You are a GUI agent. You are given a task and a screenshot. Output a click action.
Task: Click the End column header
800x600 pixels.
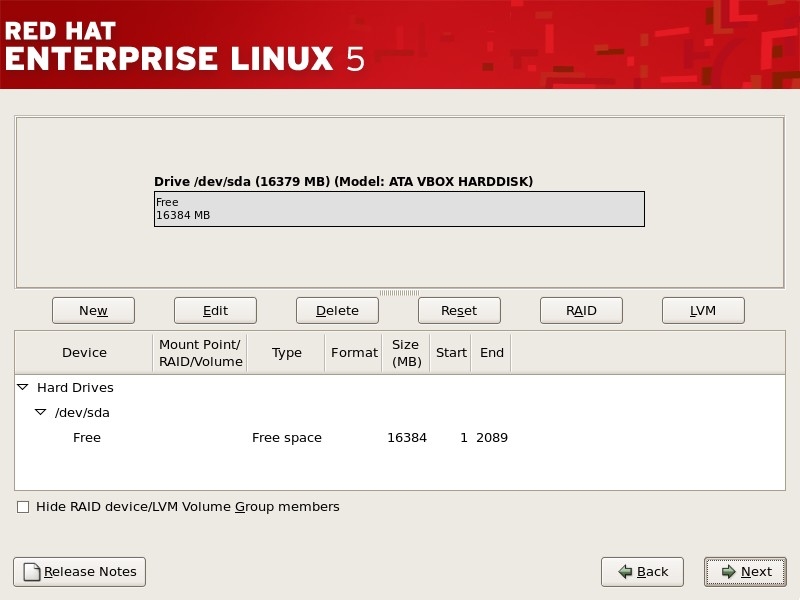tap(491, 353)
